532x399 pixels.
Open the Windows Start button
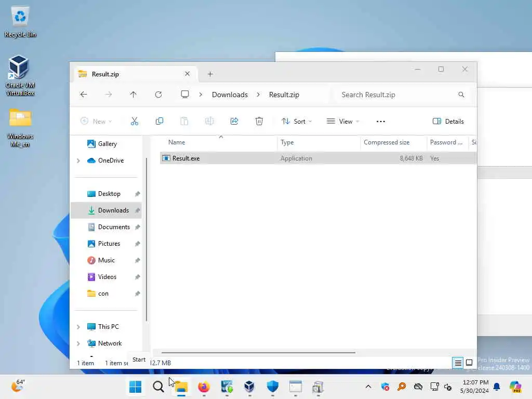pyautogui.click(x=136, y=387)
